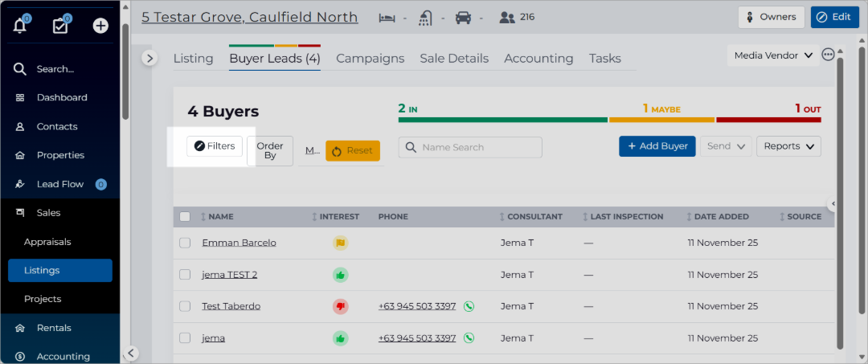
Task: Open 5 Testar Grove property title link
Action: coord(250,17)
